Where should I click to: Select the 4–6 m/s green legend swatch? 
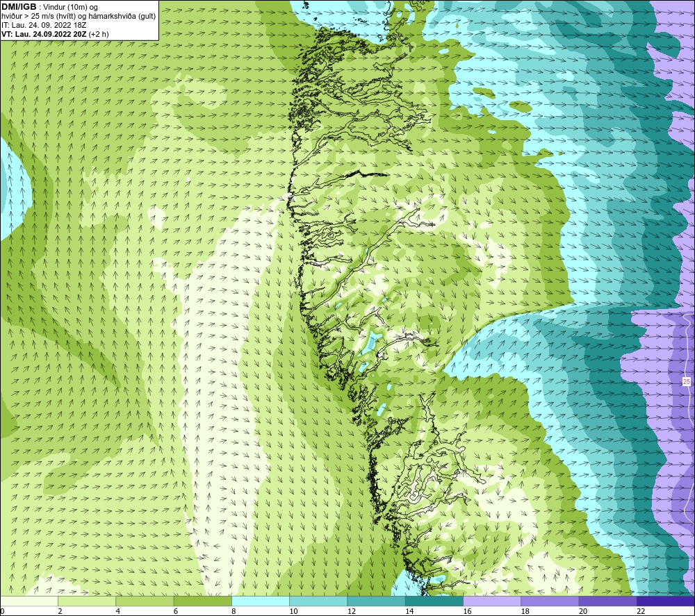[x=145, y=601]
